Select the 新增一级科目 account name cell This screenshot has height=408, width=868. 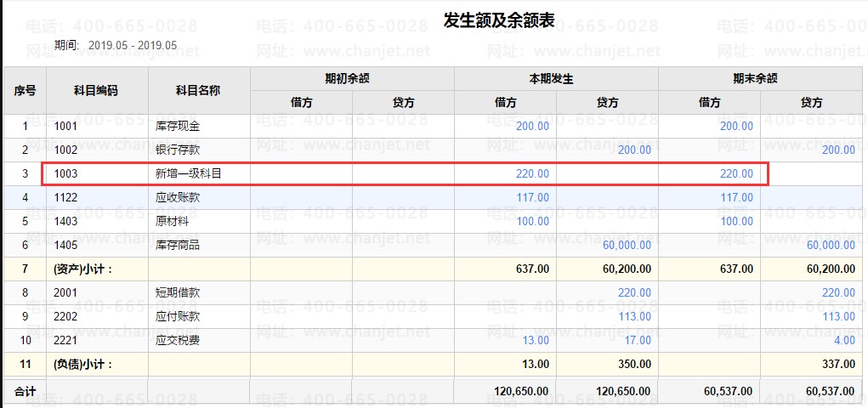tap(189, 173)
